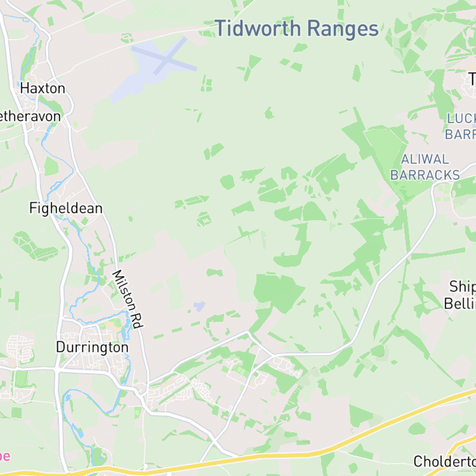Click the road junction east of Milston Rd
The height and width of the screenshot is (476, 476).
pyautogui.click(x=248, y=332)
